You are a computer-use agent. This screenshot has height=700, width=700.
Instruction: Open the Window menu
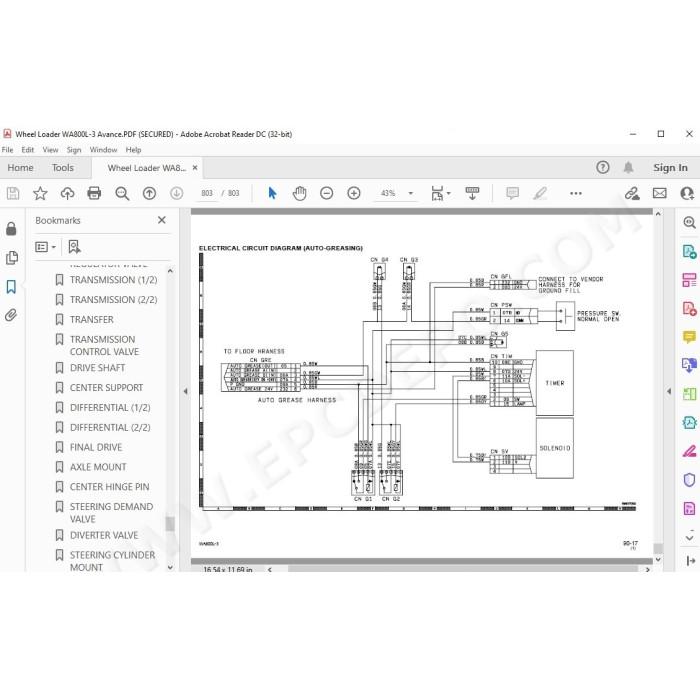pyautogui.click(x=103, y=150)
